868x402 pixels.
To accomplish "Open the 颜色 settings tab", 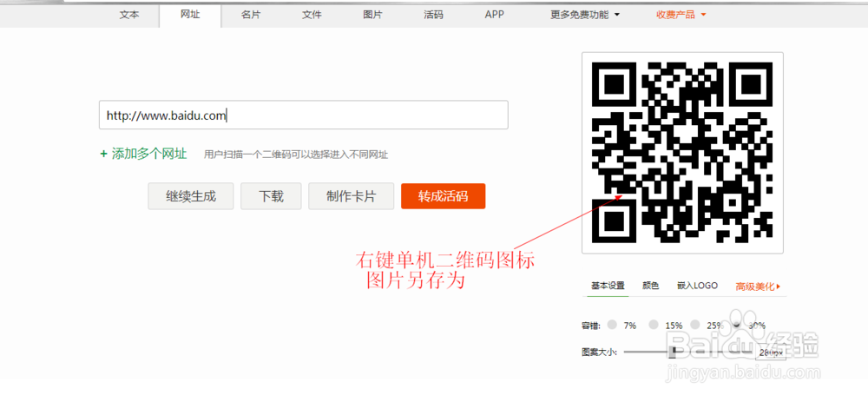I will click(650, 286).
